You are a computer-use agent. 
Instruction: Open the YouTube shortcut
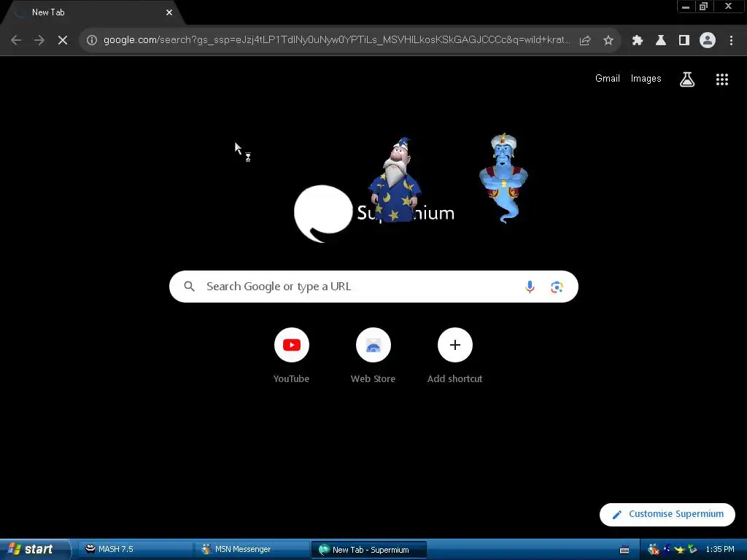(x=292, y=356)
